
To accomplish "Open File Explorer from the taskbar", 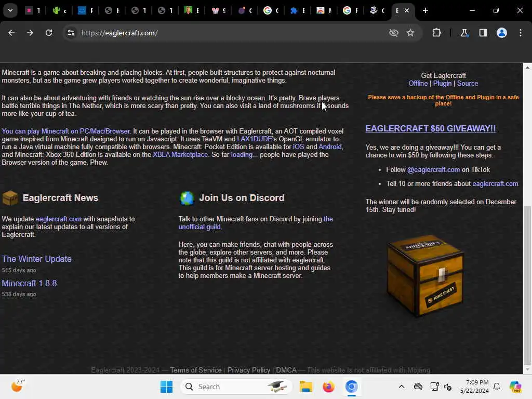I will pos(305,387).
